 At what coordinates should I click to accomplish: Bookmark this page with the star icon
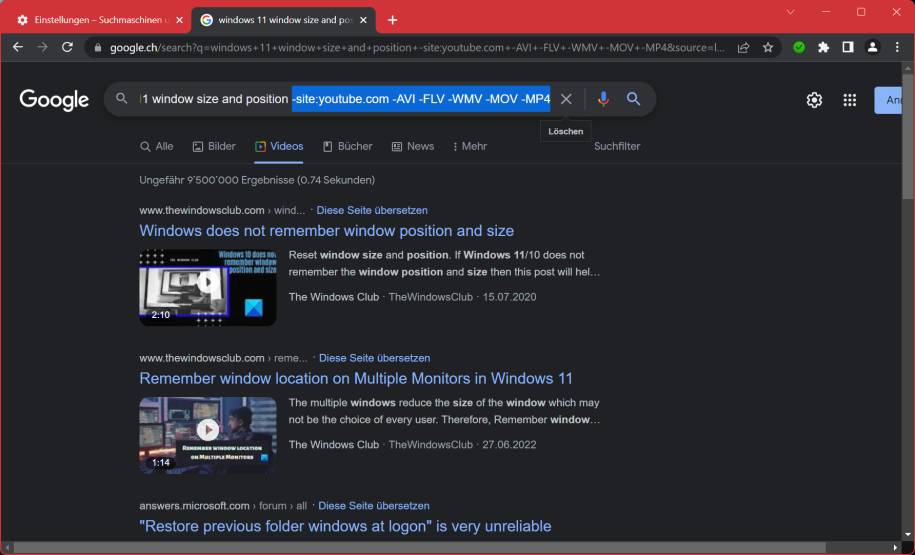click(x=768, y=48)
